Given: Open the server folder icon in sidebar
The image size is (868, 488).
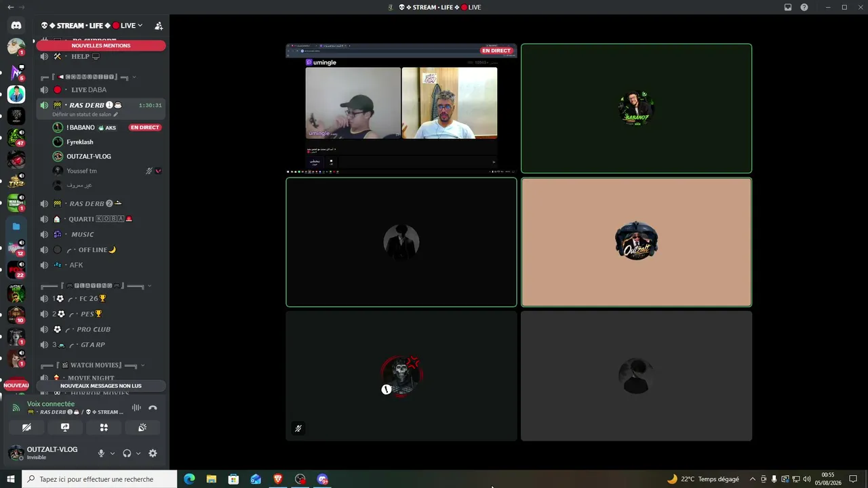Looking at the screenshot, I should click(x=16, y=226).
